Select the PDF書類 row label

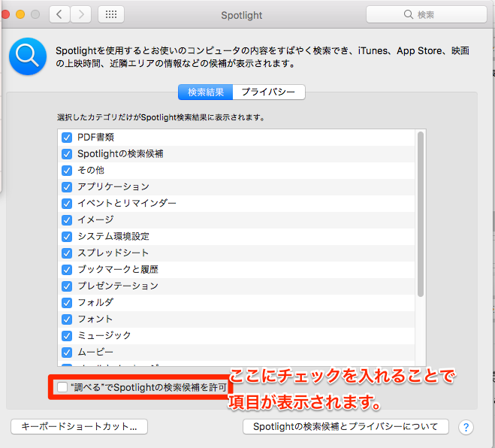[95, 137]
